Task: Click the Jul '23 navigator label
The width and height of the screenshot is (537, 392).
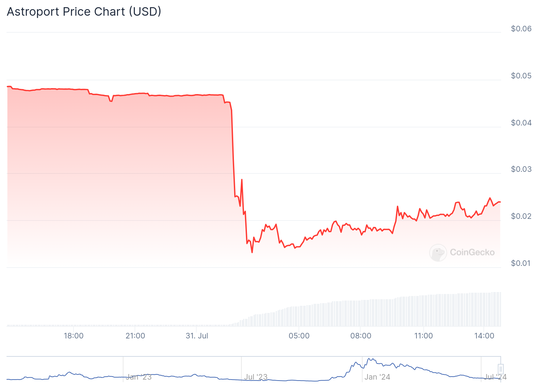Action: [x=256, y=377]
